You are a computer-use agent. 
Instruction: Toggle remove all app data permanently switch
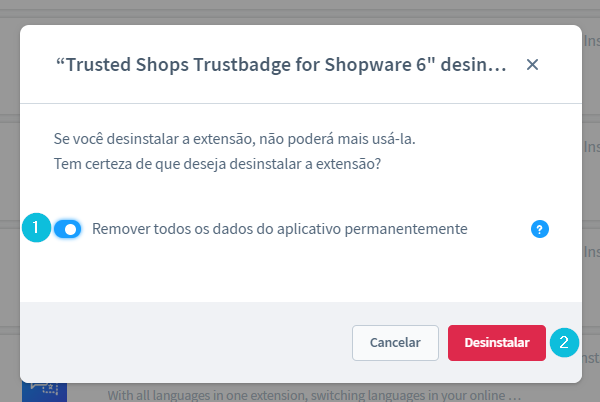(67, 229)
